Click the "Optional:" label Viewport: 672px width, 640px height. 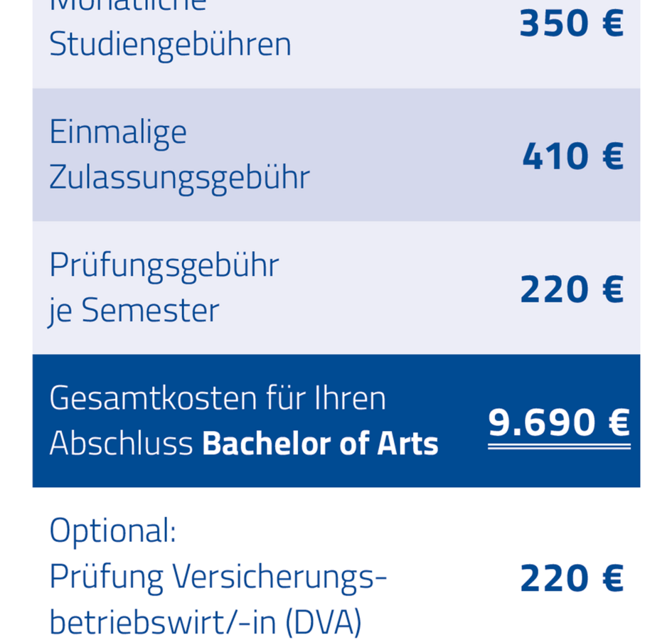coord(112,531)
